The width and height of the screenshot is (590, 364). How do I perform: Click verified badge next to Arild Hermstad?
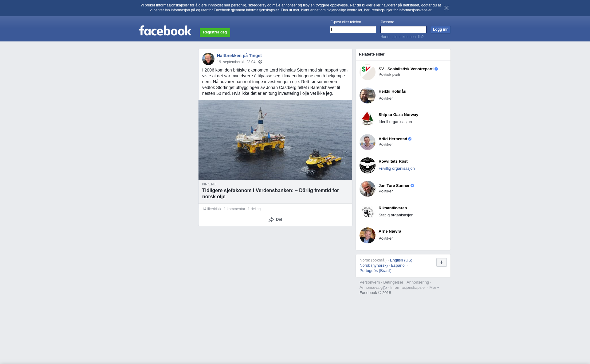(x=410, y=139)
